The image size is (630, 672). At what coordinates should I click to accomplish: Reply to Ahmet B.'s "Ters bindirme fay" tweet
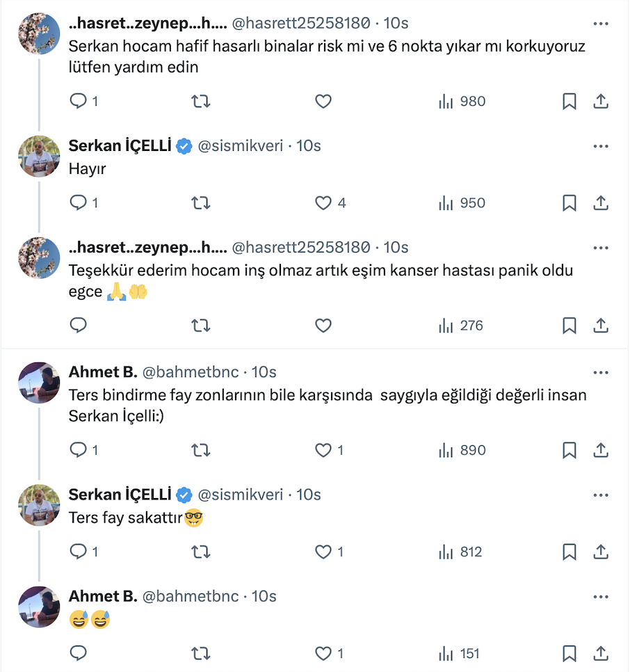[x=79, y=451]
